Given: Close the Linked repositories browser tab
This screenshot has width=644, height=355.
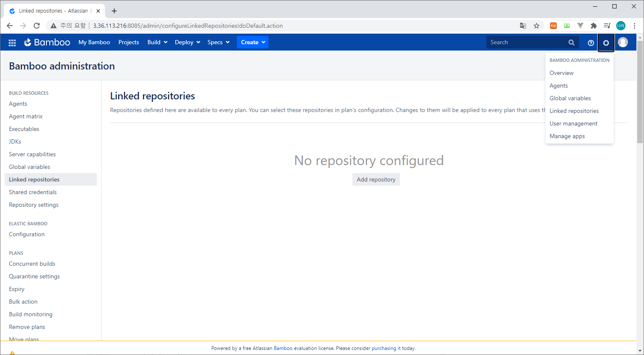Looking at the screenshot, I should pos(98,11).
